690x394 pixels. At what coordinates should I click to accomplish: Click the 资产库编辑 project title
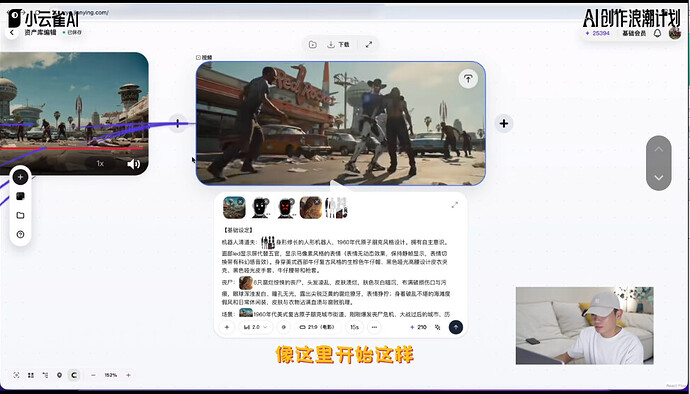[40, 33]
